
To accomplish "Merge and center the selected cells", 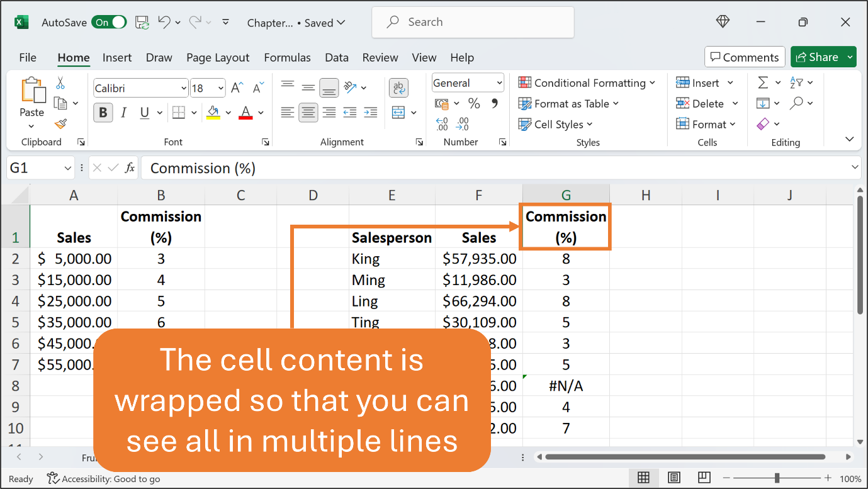I will pos(398,113).
